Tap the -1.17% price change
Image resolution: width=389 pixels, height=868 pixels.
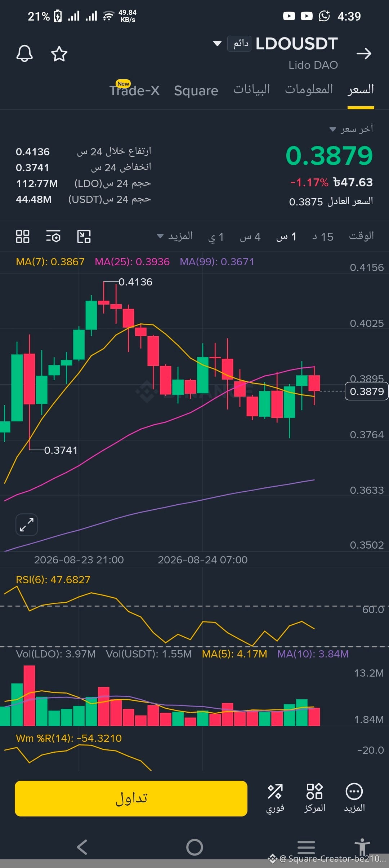[309, 183]
